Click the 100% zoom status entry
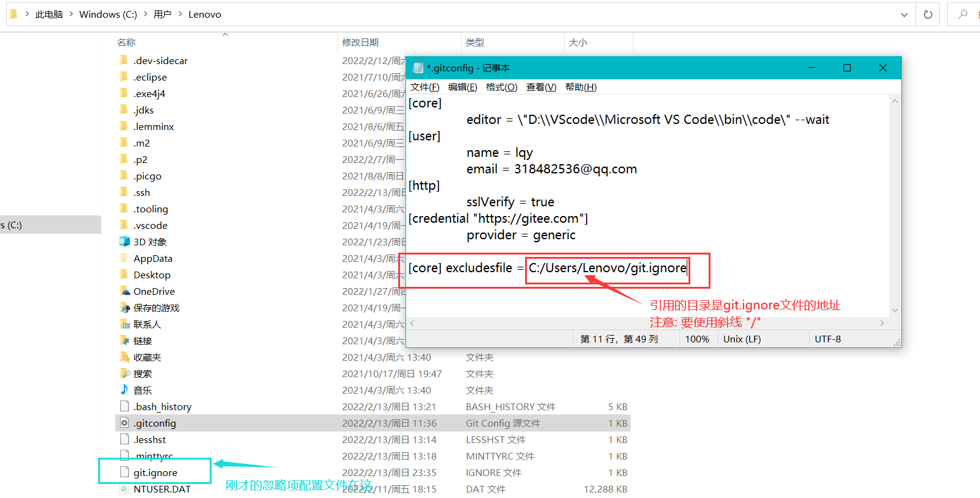Screen dimensions: 980x498 tap(697, 339)
